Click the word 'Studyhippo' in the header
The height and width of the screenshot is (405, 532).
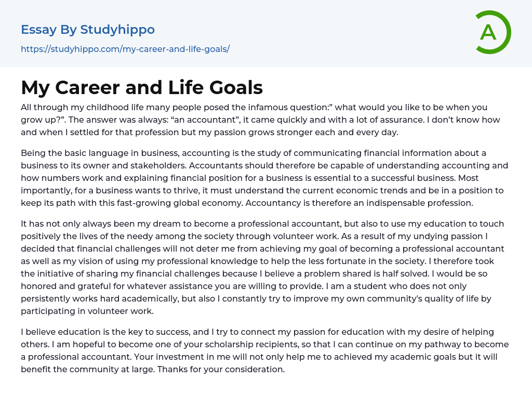click(117, 30)
